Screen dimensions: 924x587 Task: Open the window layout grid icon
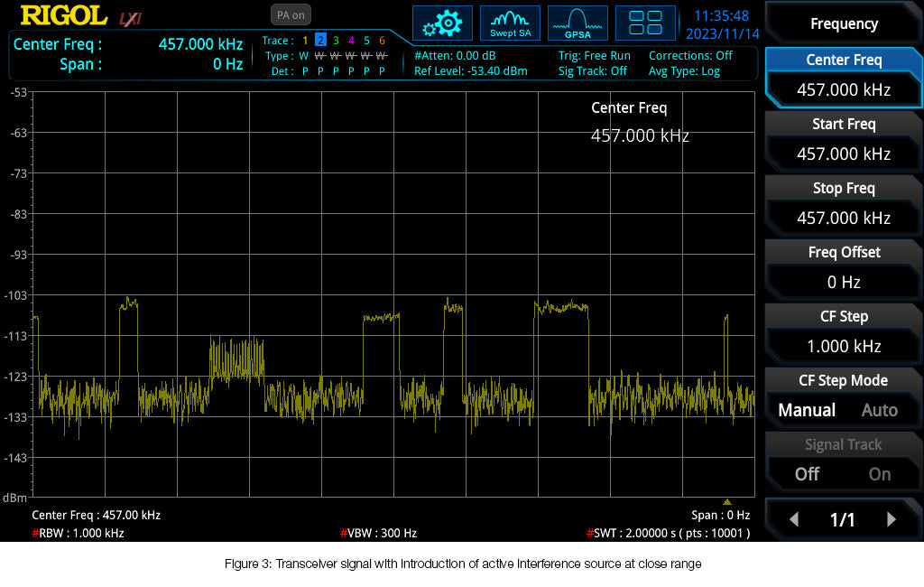click(644, 23)
